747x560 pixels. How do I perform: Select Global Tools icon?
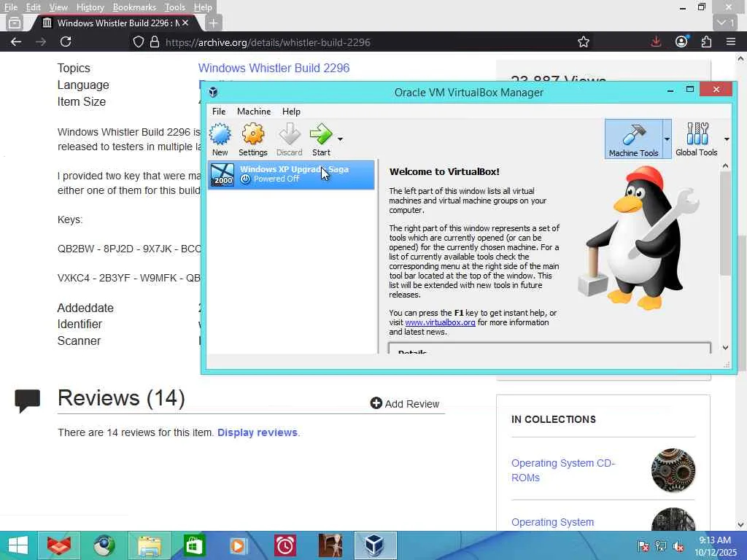coord(697,139)
